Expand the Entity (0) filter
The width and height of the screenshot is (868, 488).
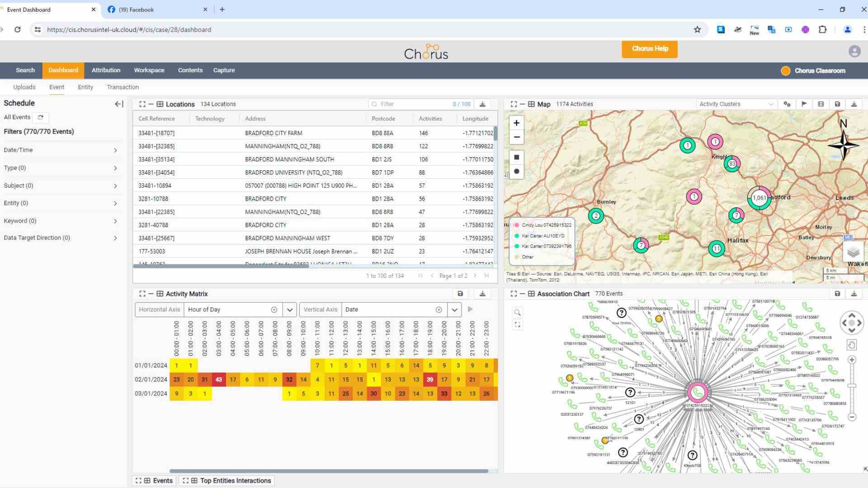61,203
